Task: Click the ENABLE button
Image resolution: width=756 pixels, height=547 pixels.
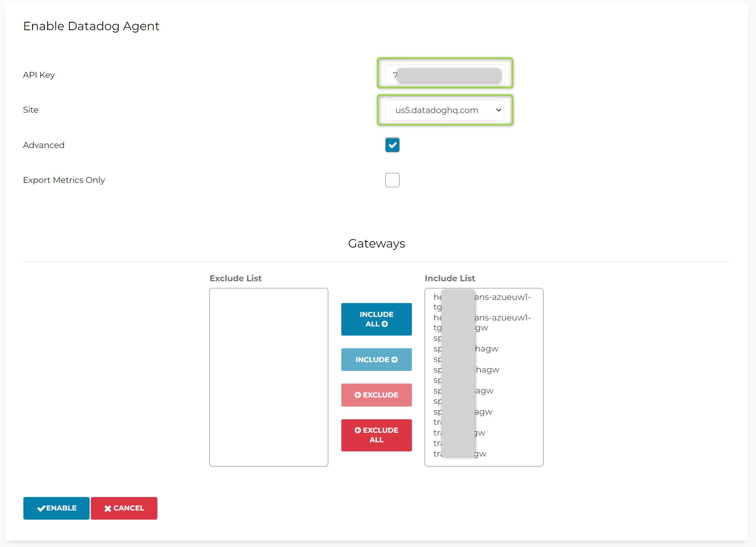Action: coord(56,508)
